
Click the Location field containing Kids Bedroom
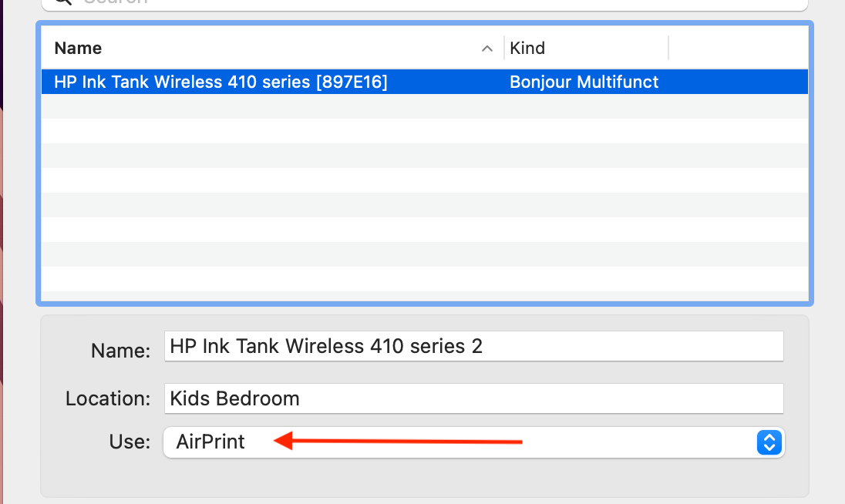click(x=473, y=398)
